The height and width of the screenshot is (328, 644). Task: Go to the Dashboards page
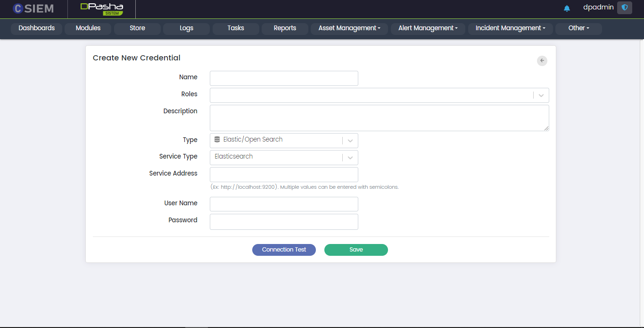[x=36, y=28]
